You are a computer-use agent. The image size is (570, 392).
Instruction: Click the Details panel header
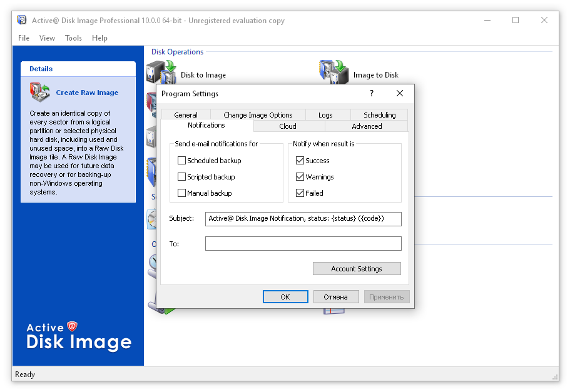pyautogui.click(x=78, y=69)
